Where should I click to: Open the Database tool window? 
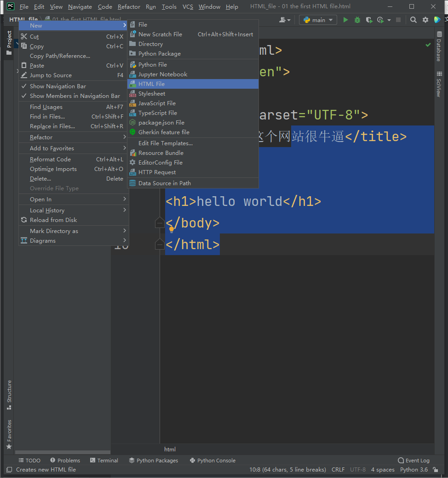click(x=439, y=46)
